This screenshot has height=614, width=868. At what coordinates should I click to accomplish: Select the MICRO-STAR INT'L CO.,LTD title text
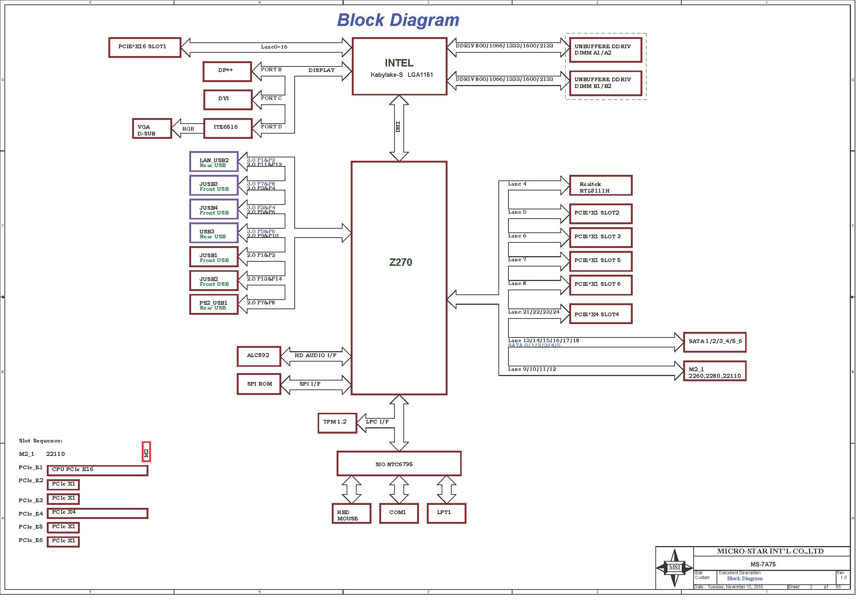tap(770, 551)
